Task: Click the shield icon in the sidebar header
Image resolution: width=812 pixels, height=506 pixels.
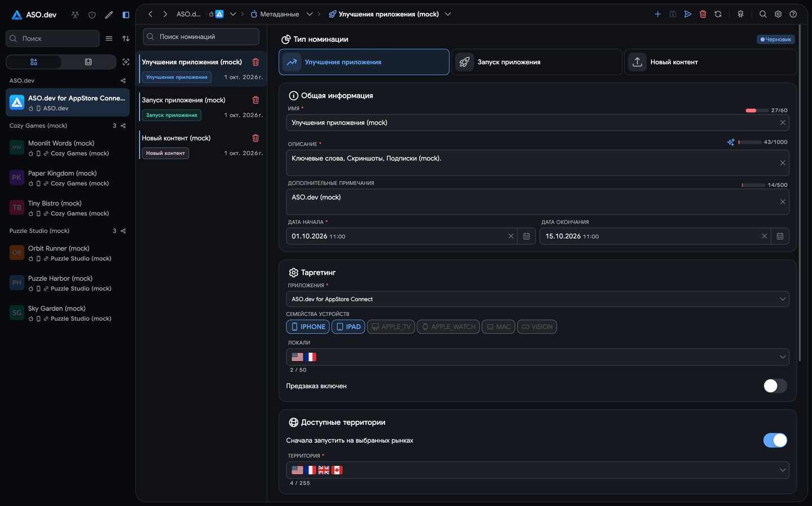Action: [x=92, y=15]
